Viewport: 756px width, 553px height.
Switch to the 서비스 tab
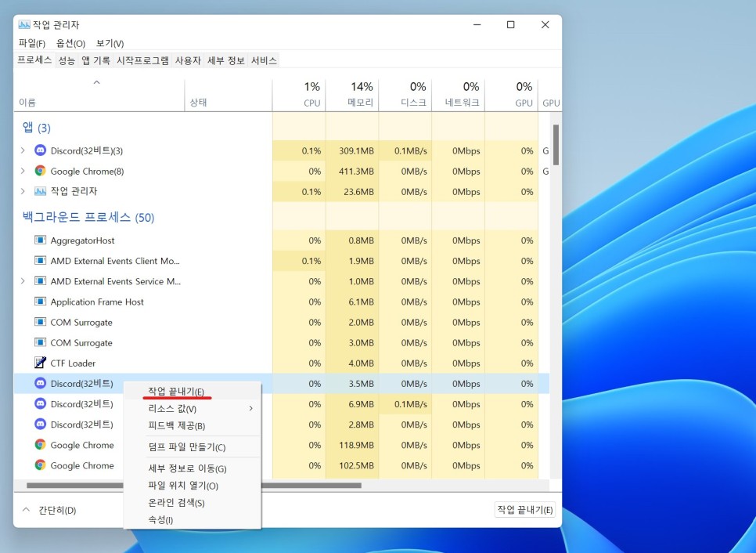point(264,61)
